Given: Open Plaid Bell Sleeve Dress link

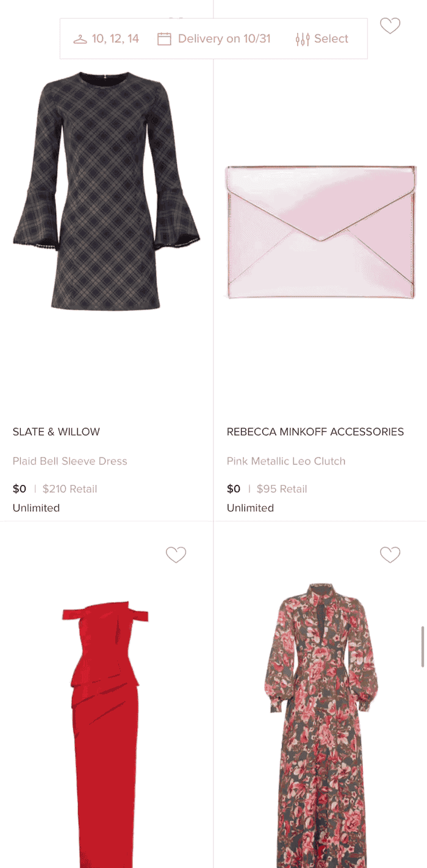Looking at the screenshot, I should click(x=70, y=461).
